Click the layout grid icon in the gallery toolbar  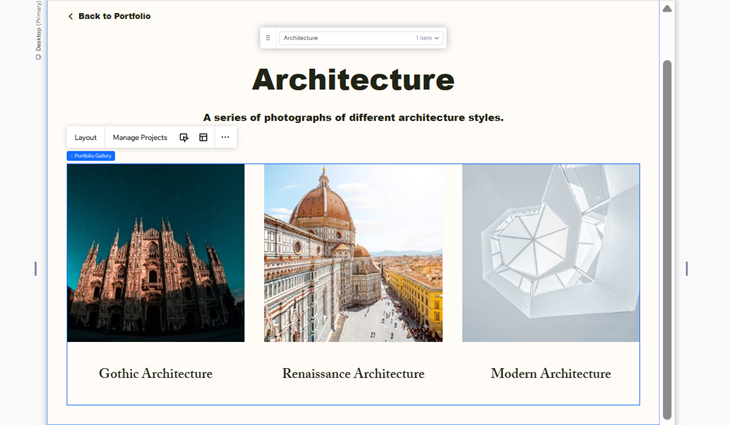coord(203,138)
